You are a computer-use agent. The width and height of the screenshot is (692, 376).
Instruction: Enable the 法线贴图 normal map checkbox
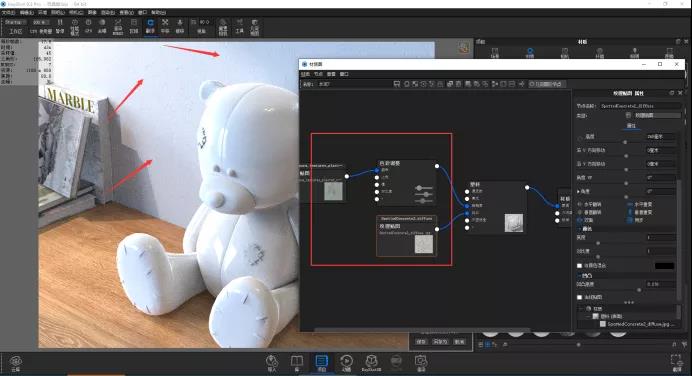pyautogui.click(x=579, y=297)
